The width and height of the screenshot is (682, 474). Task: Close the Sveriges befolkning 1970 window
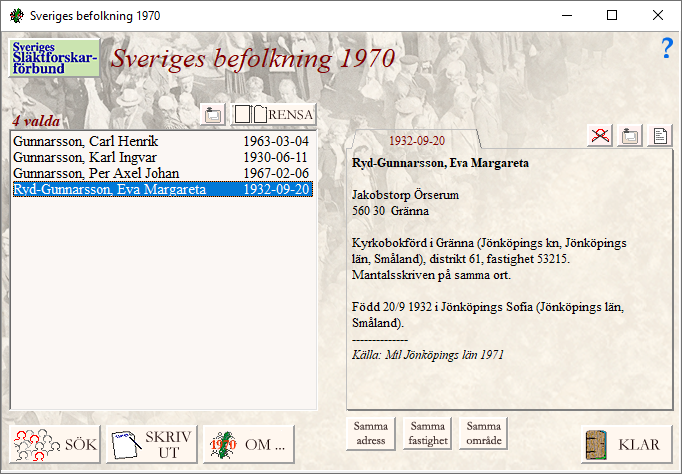click(658, 16)
